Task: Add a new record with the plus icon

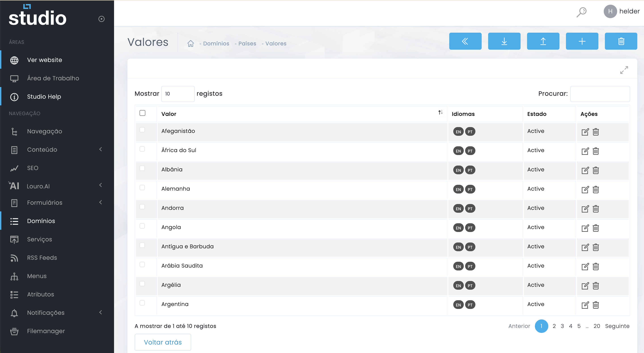Action: click(x=582, y=41)
